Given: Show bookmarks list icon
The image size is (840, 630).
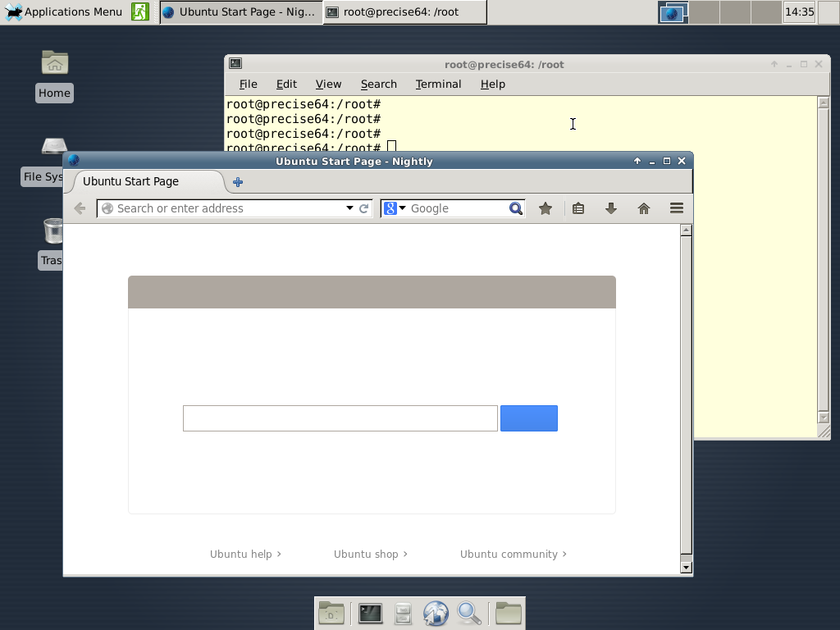Looking at the screenshot, I should [578, 208].
